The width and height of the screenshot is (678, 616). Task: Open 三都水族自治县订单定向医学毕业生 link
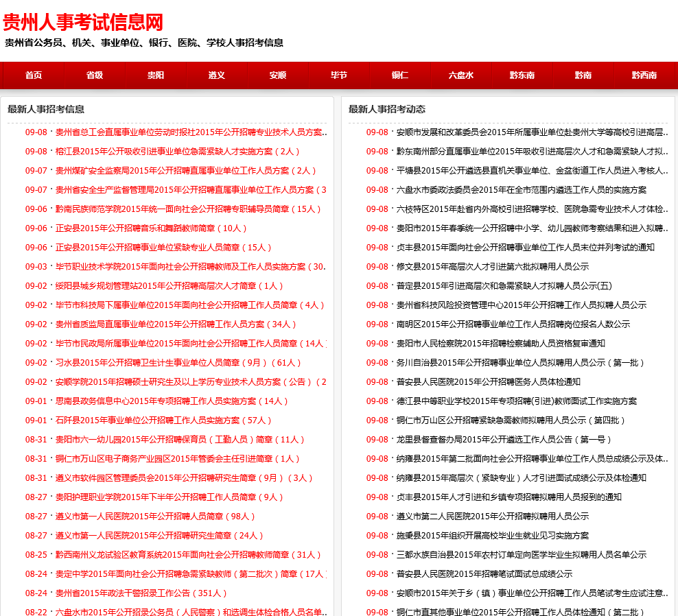522,555
